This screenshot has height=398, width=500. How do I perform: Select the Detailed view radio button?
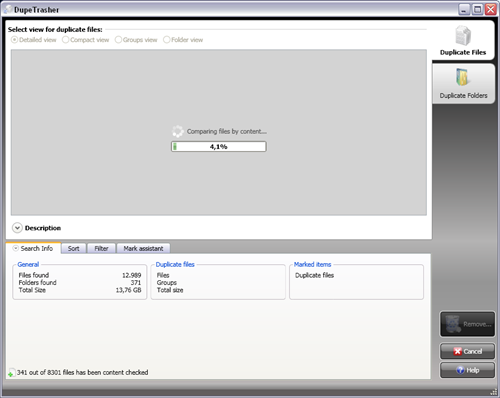[x=15, y=40]
